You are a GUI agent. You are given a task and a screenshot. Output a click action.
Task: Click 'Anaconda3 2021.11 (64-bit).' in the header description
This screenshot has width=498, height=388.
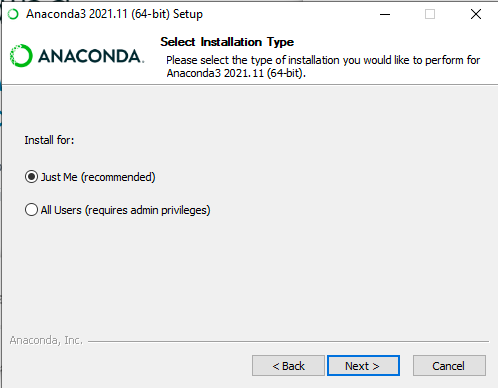tap(236, 73)
